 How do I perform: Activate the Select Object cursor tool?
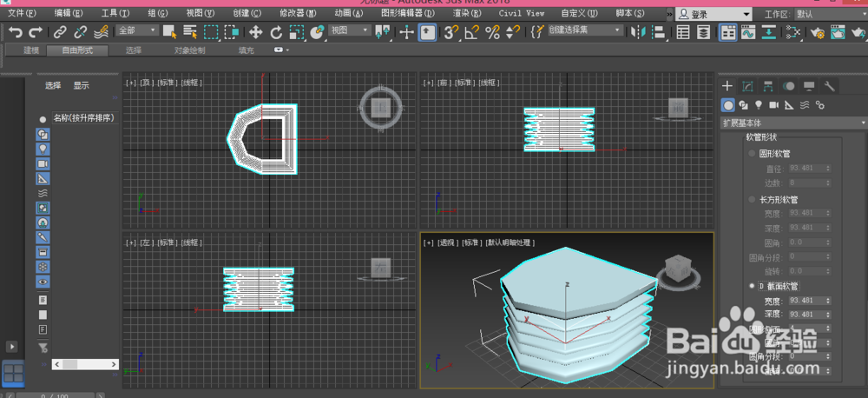[x=169, y=32]
